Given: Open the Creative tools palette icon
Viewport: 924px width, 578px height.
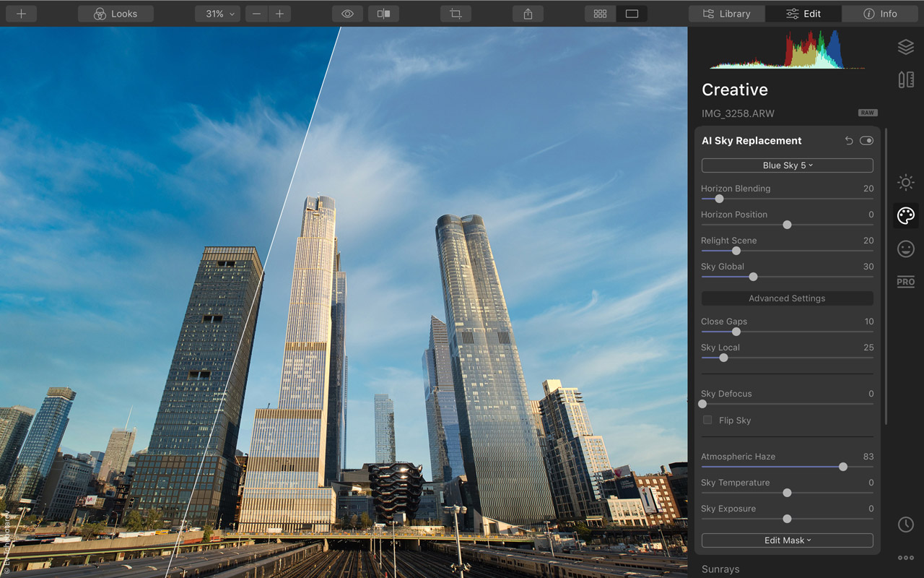Looking at the screenshot, I should point(906,215).
